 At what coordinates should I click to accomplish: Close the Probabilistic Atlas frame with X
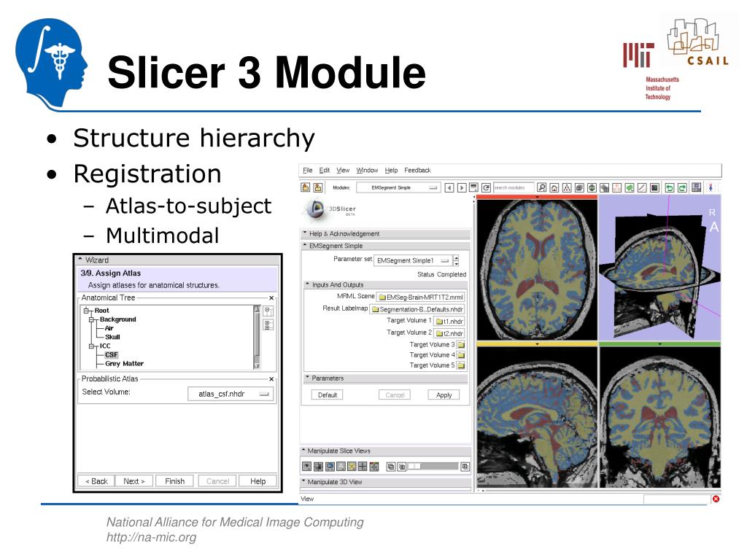(x=271, y=379)
